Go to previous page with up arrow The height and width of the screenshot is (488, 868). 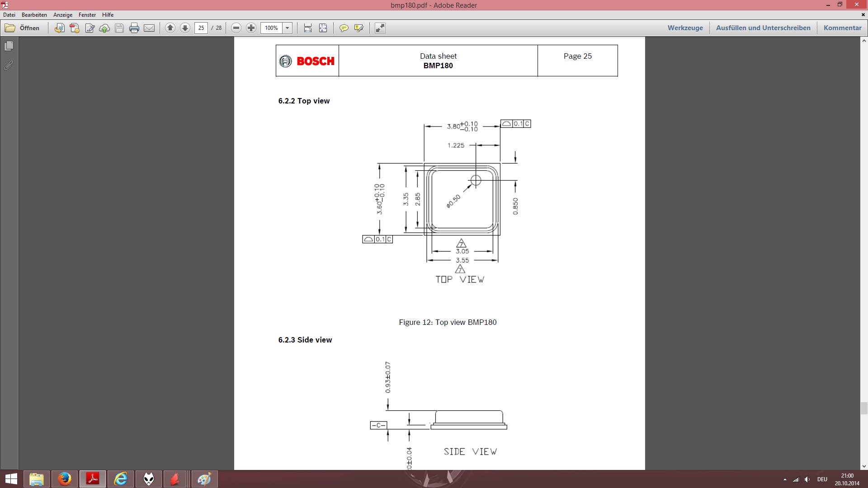pyautogui.click(x=170, y=28)
